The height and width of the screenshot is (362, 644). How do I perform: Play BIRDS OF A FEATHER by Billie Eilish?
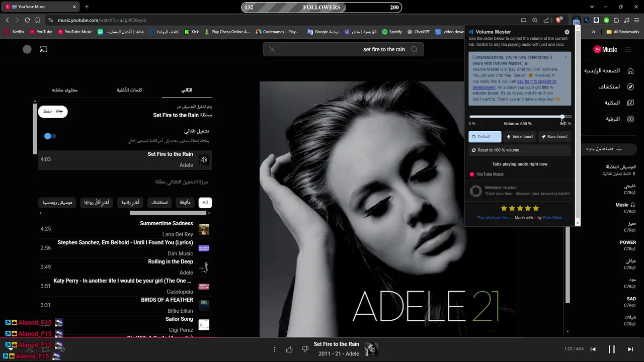pos(125,305)
